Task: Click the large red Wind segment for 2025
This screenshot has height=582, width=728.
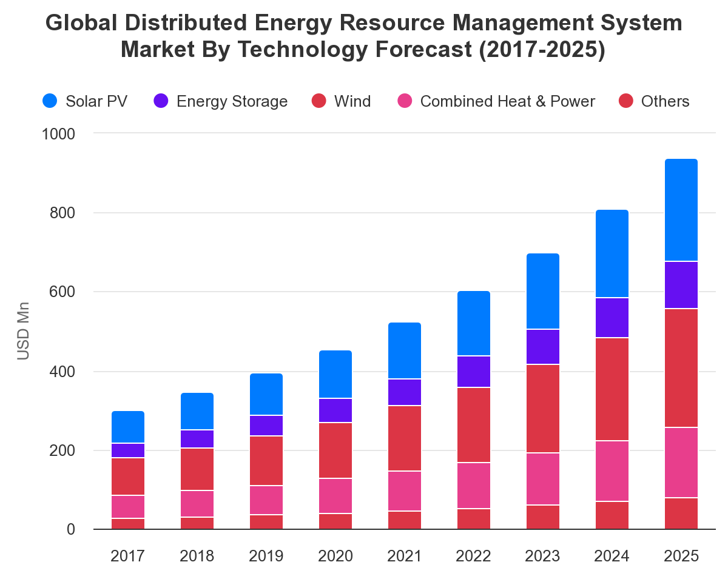Action: click(x=681, y=368)
